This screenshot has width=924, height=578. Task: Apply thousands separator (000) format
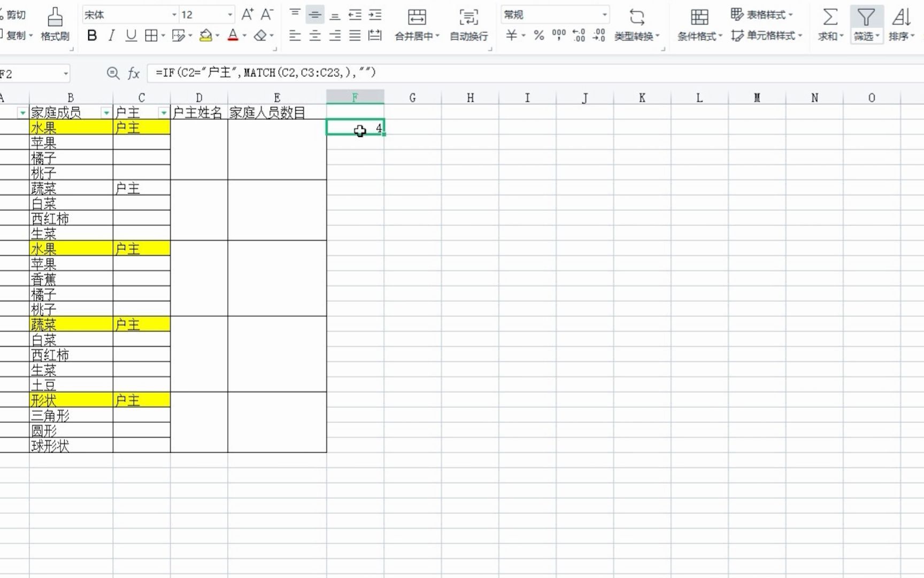(559, 36)
